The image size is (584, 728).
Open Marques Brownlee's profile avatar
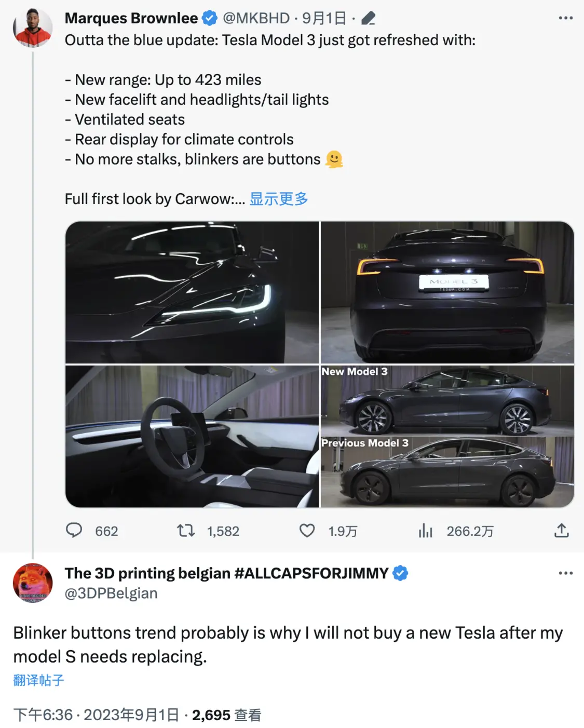(x=33, y=28)
